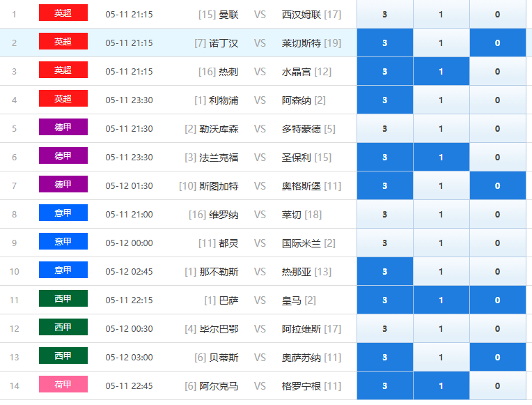Viewport: 532px width, 405px height.
Task: Select draw (1) for 维罗纳 vs 莱切
Action: coord(441,214)
